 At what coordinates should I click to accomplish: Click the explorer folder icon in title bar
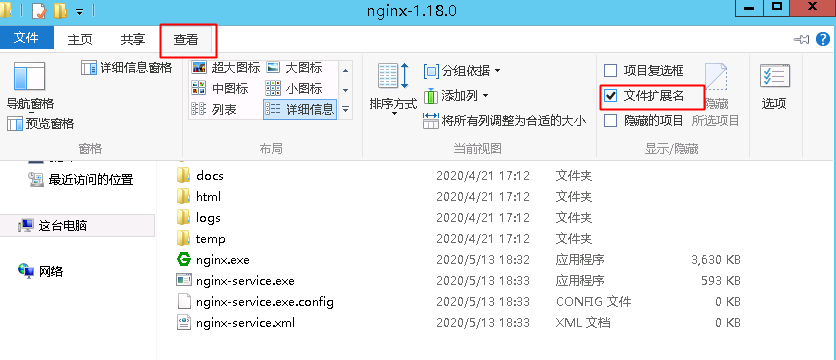click(6, 11)
